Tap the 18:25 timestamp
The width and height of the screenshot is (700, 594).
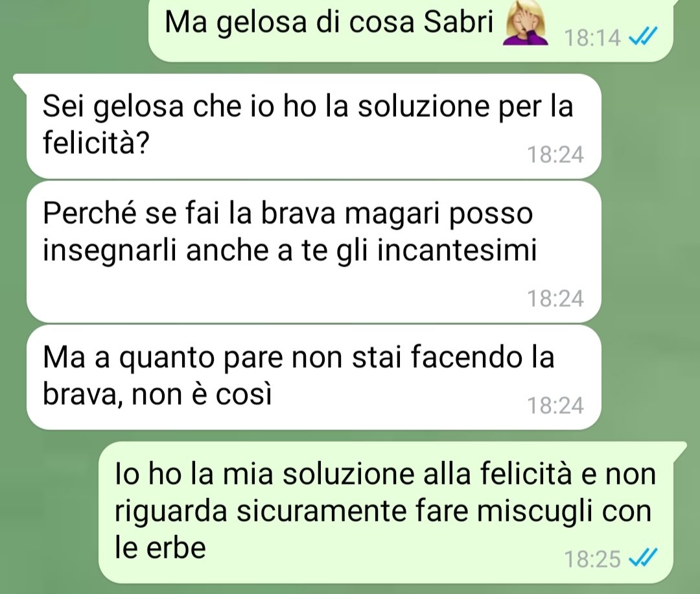pyautogui.click(x=592, y=559)
